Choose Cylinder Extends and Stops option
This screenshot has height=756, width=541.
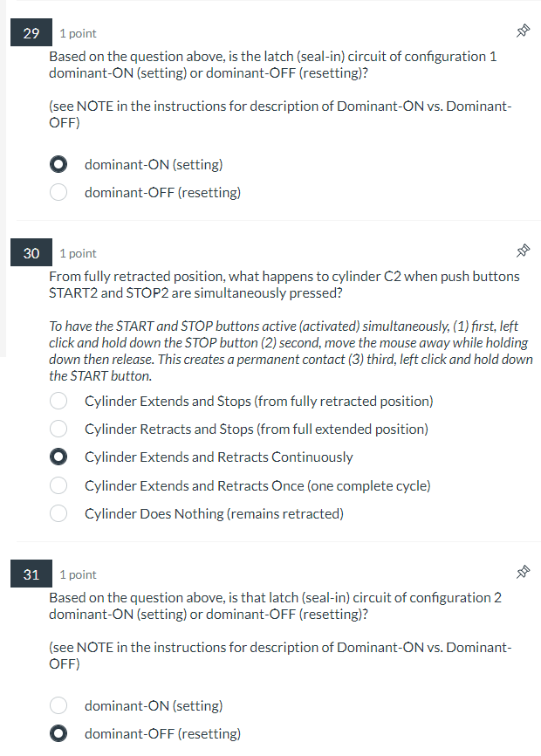pyautogui.click(x=58, y=401)
